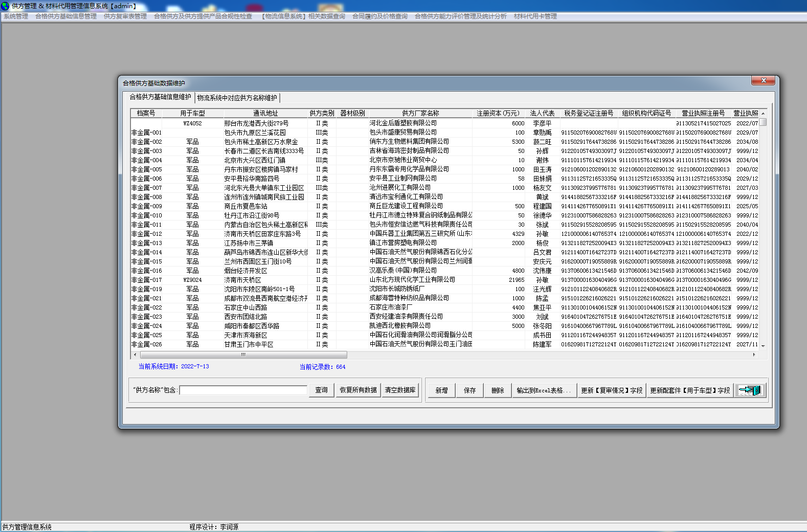Click the 注册资本(万元) column header
The height and width of the screenshot is (532, 807).
click(x=499, y=113)
